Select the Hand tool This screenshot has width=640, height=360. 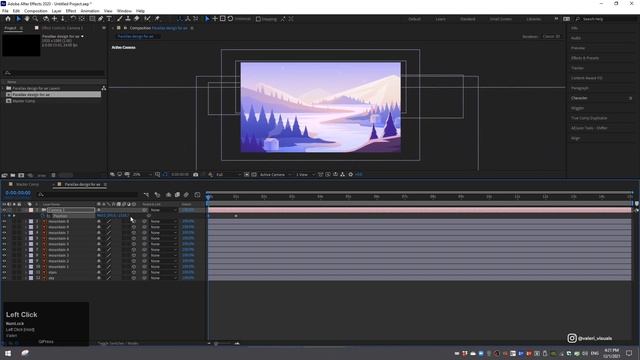pos(27,19)
